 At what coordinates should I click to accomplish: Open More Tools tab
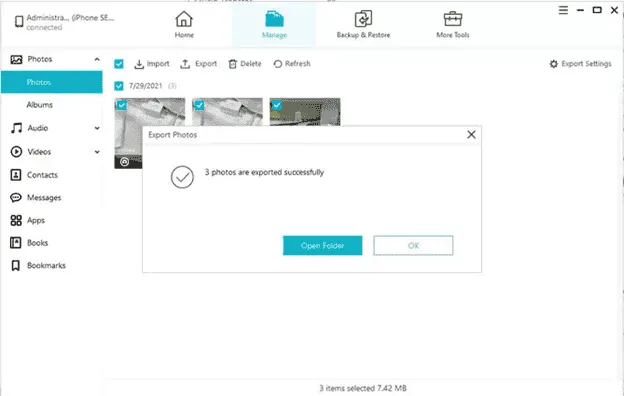452,25
